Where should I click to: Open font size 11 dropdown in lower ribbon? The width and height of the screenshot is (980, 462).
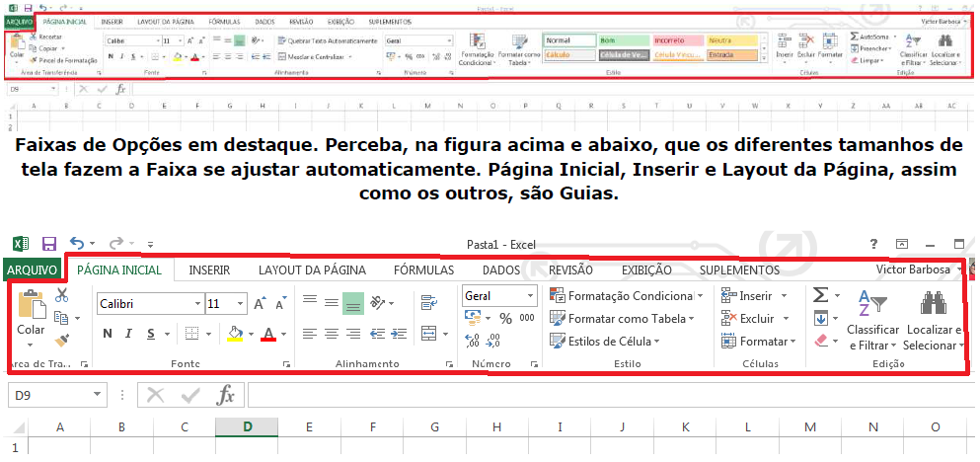241,304
